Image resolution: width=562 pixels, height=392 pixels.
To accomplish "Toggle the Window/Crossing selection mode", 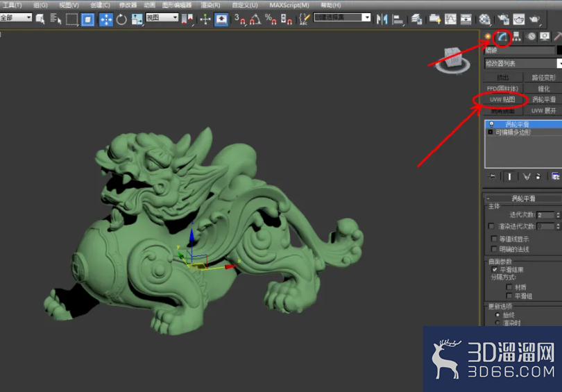I will pyautogui.click(x=88, y=19).
